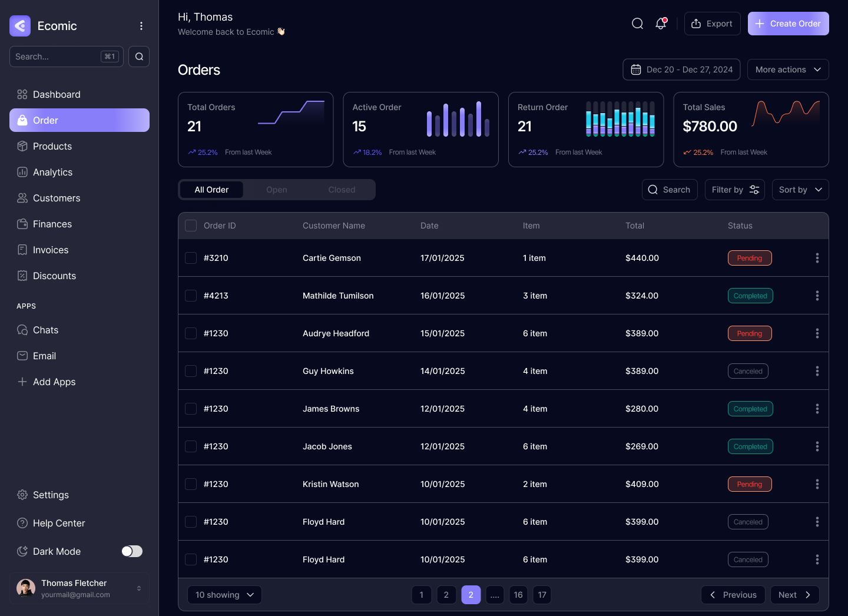Open the Chats app
The image size is (848, 616).
[45, 330]
